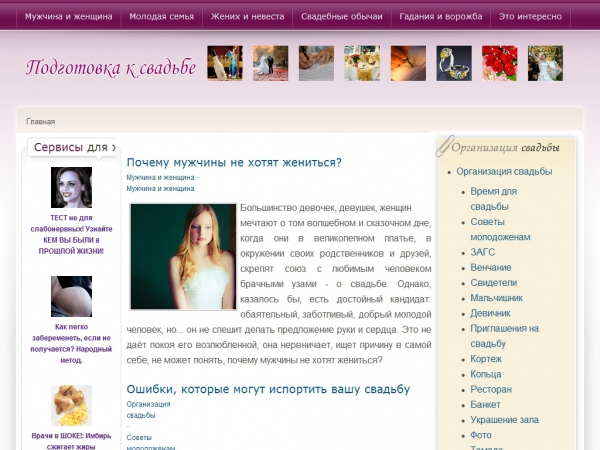600x450 pixels.
Task: Open the Кольца sidebar link
Action: click(x=486, y=374)
